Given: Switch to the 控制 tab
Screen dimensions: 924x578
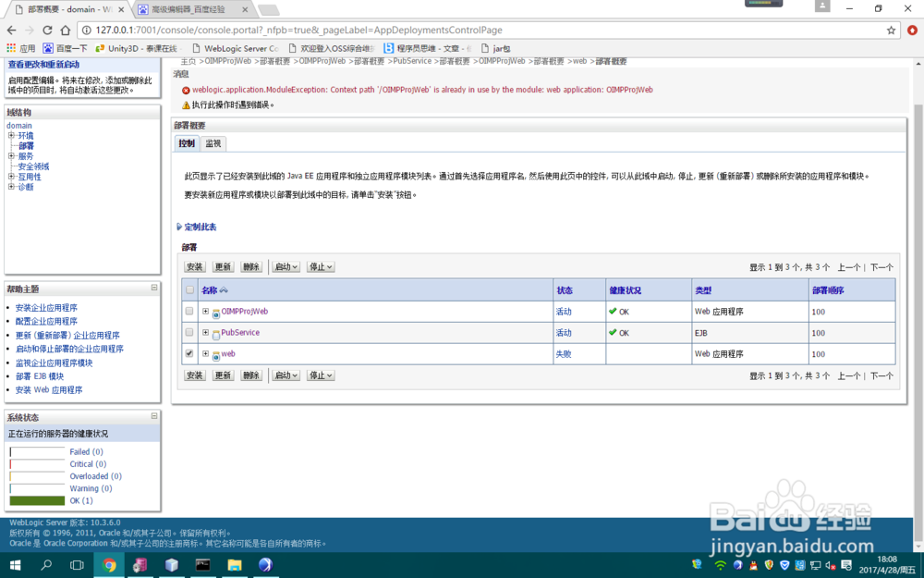Looking at the screenshot, I should (187, 143).
